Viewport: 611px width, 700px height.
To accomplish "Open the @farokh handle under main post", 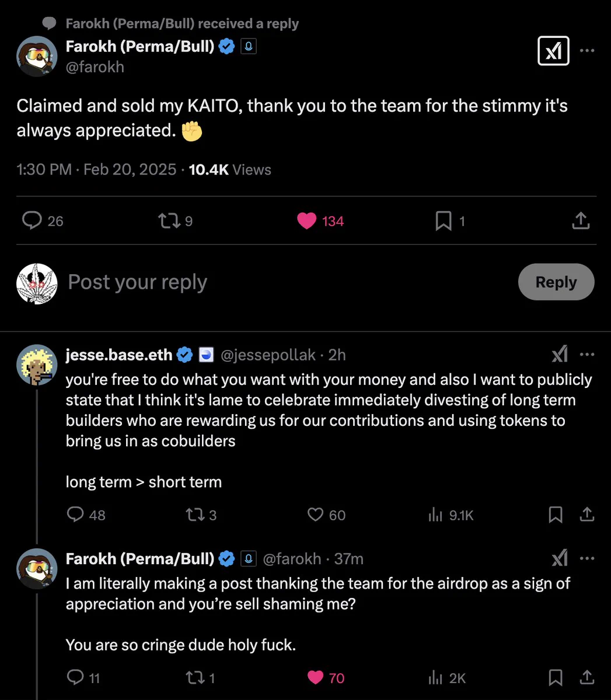I will (95, 67).
